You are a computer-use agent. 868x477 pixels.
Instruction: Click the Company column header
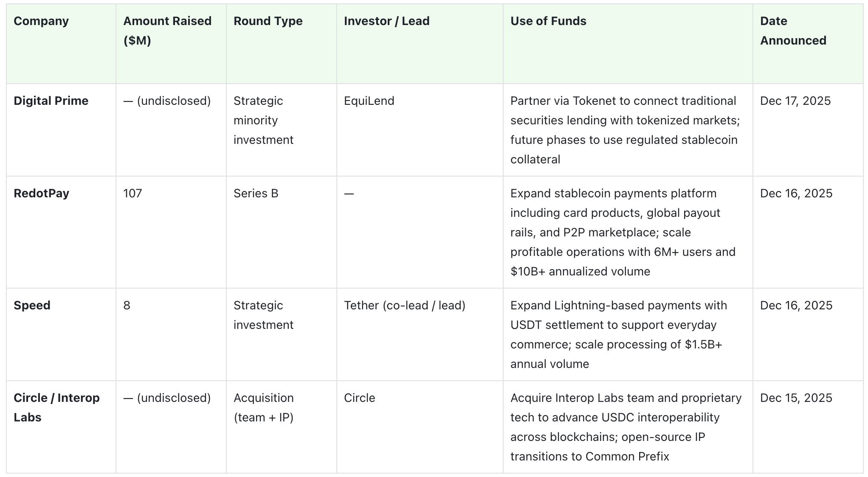[x=41, y=21]
